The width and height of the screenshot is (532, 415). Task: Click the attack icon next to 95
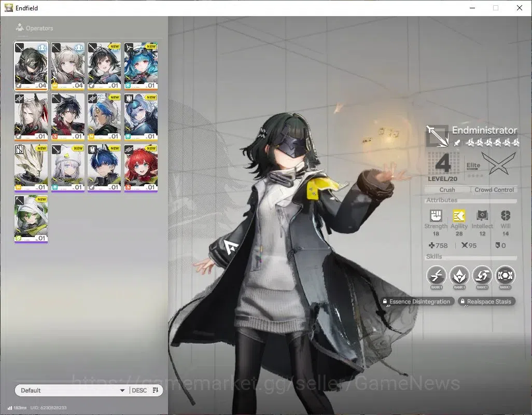click(465, 245)
